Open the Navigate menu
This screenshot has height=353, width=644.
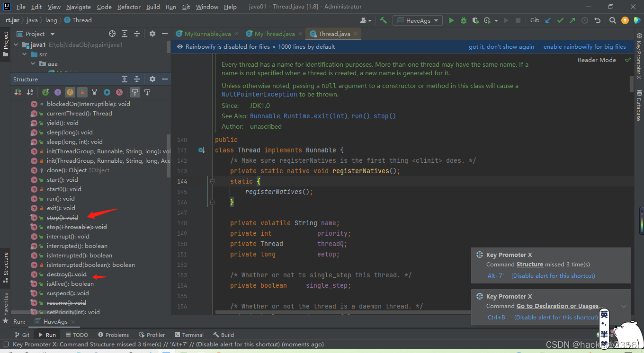click(x=79, y=7)
